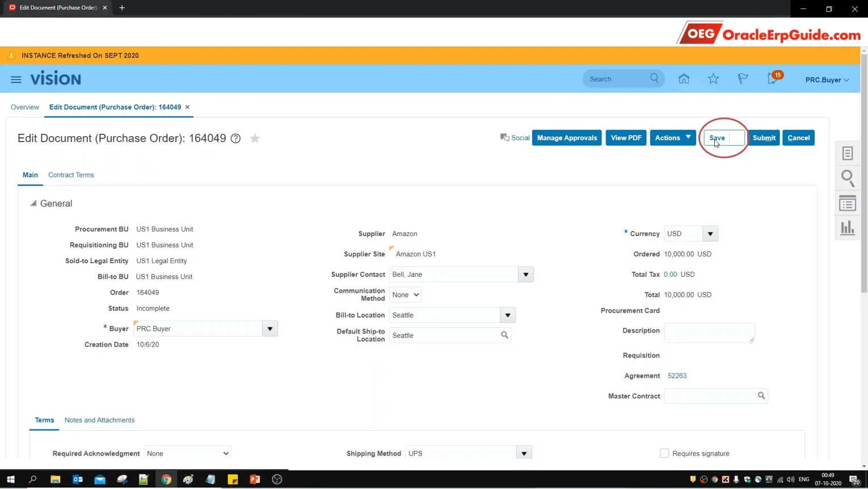Select the Terms sub-tab
Viewport: 868px width, 489px height.
[44, 420]
